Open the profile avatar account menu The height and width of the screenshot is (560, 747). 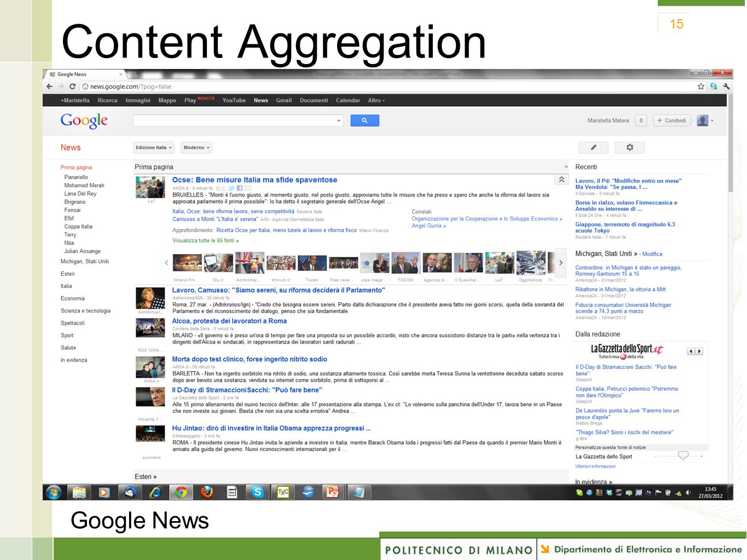(x=705, y=120)
